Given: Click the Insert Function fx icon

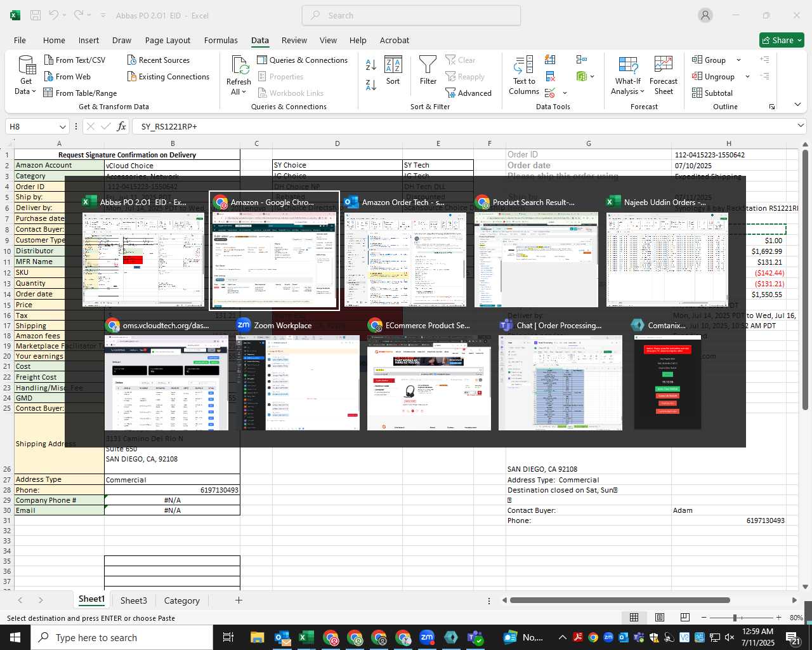Looking at the screenshot, I should (x=122, y=126).
